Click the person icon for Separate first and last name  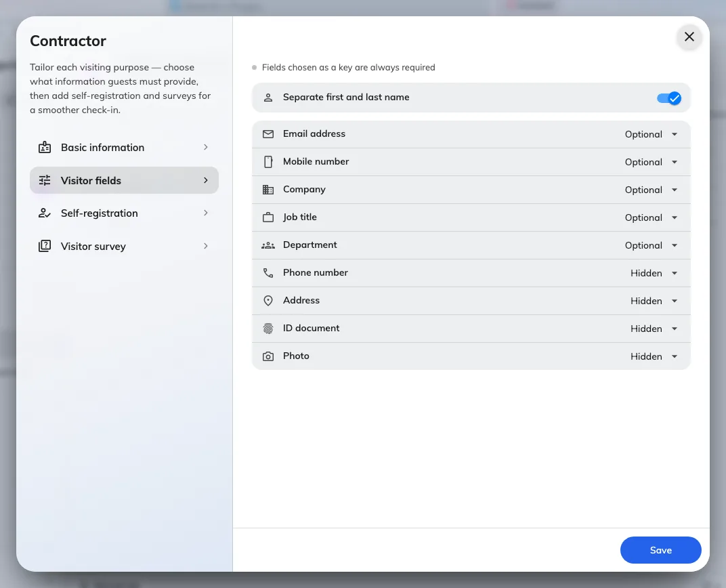tap(268, 98)
